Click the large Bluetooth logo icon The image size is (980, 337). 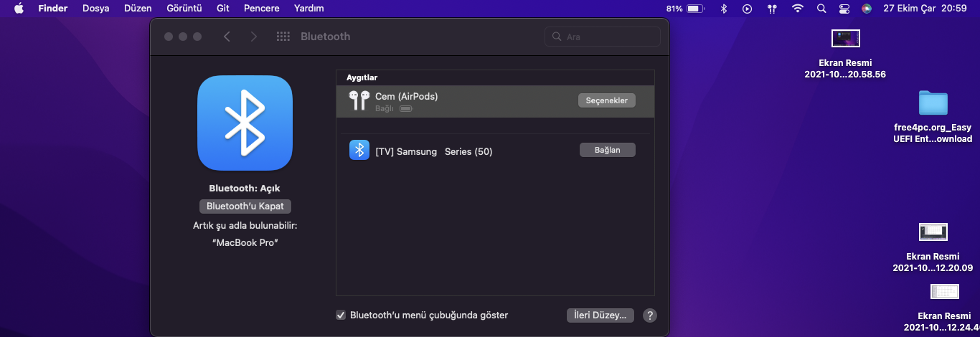point(245,123)
